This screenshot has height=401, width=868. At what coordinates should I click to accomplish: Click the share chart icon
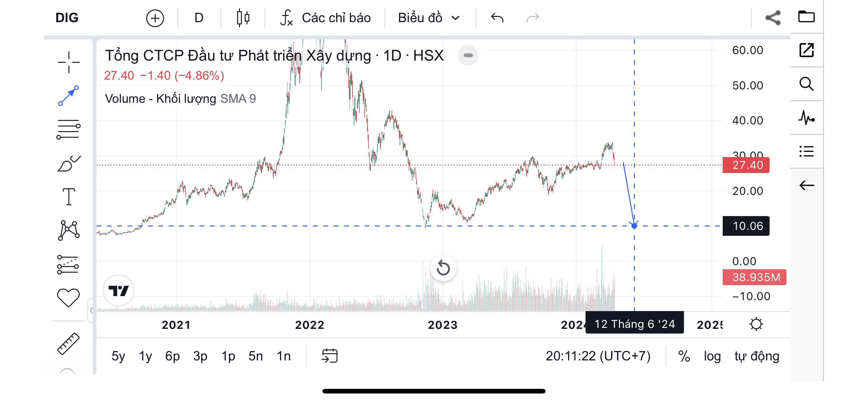point(773,18)
